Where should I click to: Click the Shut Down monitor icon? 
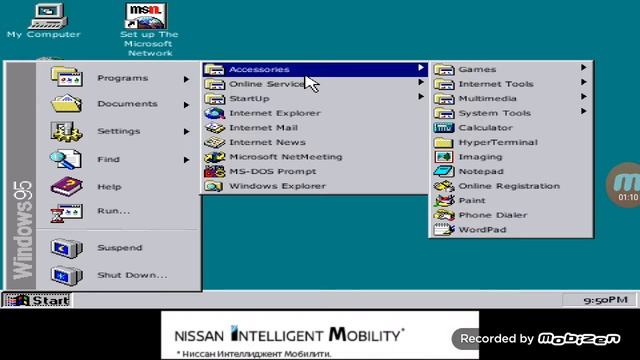tap(67, 275)
